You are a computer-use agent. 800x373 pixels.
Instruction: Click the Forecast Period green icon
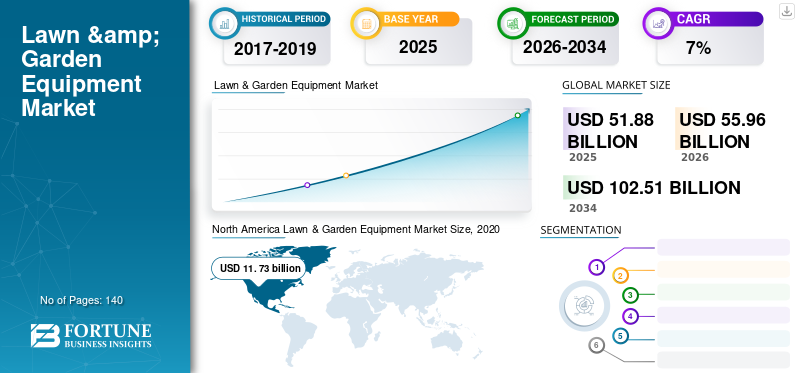(512, 23)
